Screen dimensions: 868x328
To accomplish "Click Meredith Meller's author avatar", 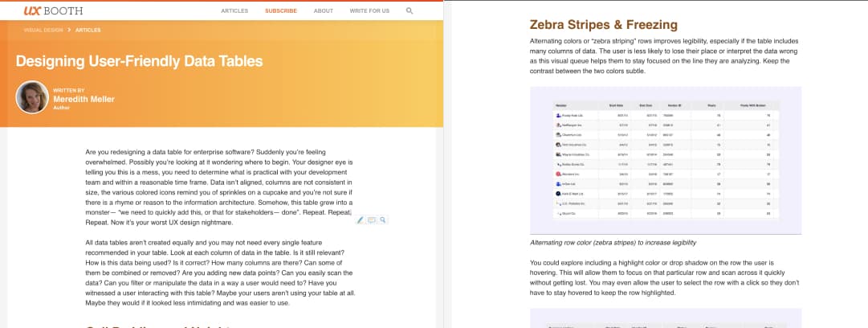I will 32,97.
